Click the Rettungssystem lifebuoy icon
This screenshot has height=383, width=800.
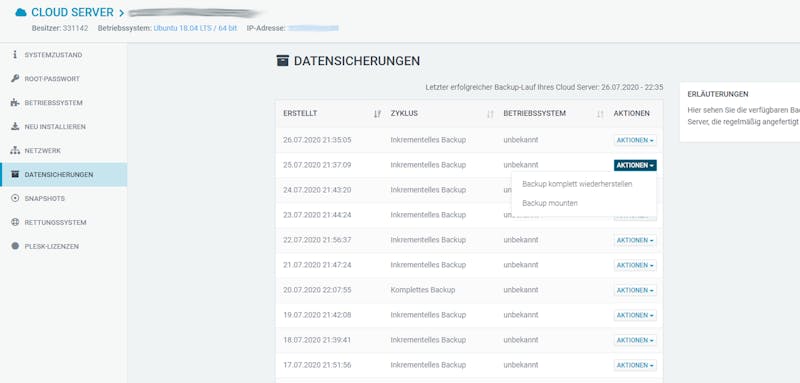[x=15, y=222]
